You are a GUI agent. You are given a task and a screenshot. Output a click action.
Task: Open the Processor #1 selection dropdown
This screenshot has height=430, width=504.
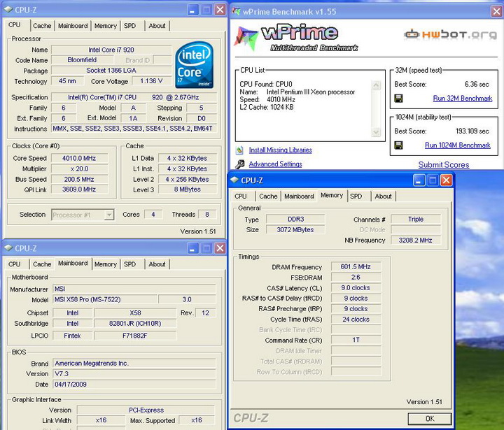(x=109, y=215)
